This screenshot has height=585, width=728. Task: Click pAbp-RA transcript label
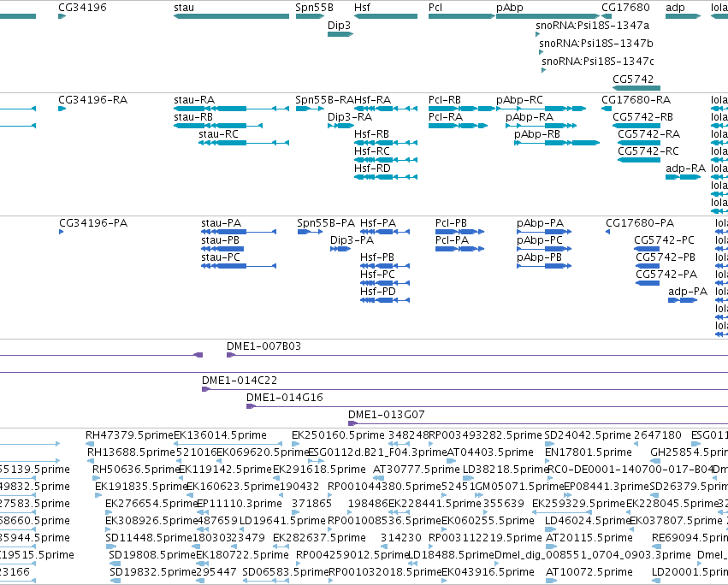(530, 117)
